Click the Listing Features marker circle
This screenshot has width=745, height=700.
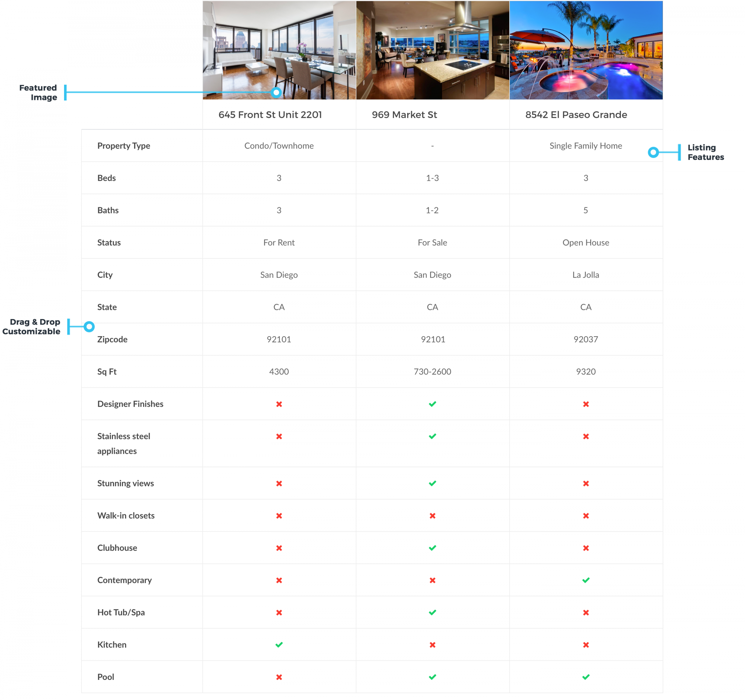coord(653,152)
